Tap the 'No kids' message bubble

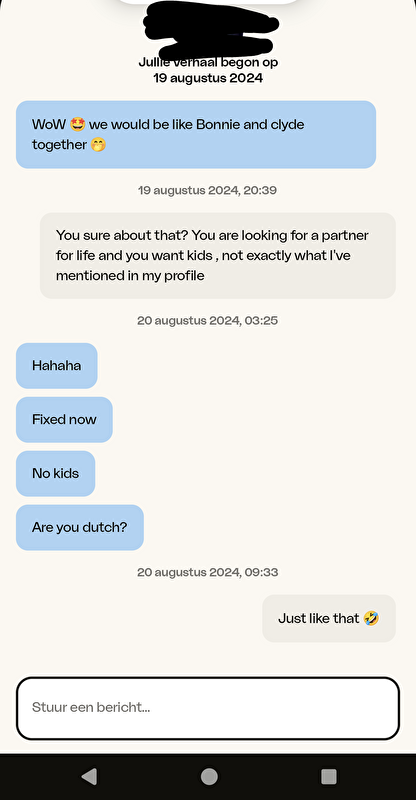point(56,473)
